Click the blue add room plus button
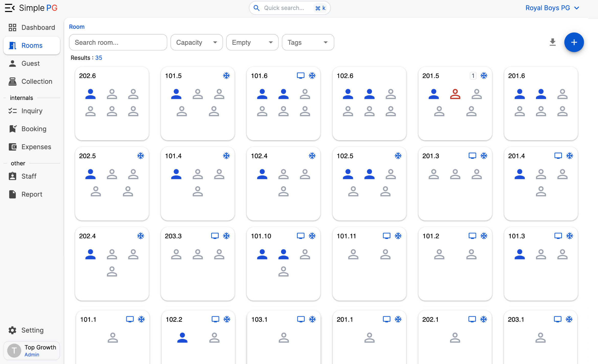 coord(574,42)
